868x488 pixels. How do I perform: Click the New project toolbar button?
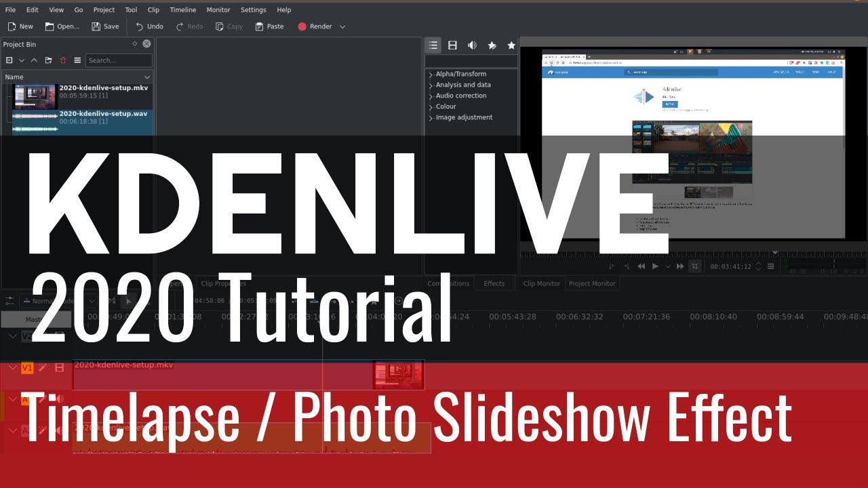pos(20,26)
